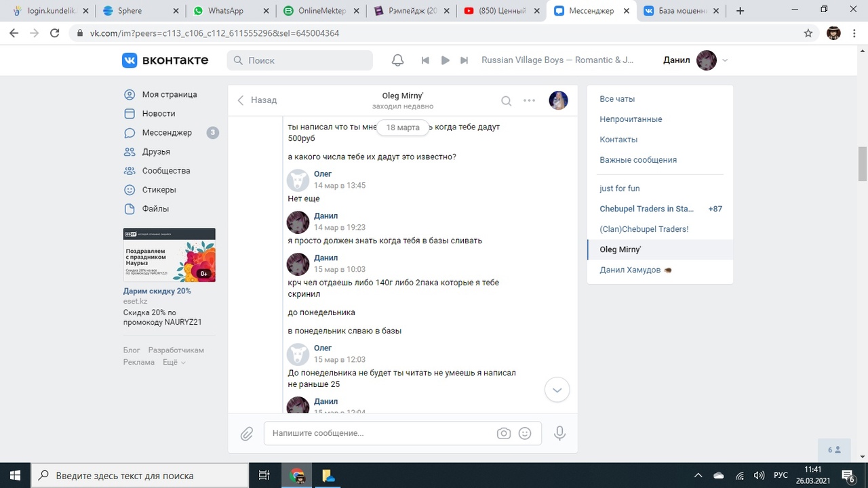This screenshot has width=868, height=488.
Task: Click the notifications bell icon
Action: (x=398, y=60)
